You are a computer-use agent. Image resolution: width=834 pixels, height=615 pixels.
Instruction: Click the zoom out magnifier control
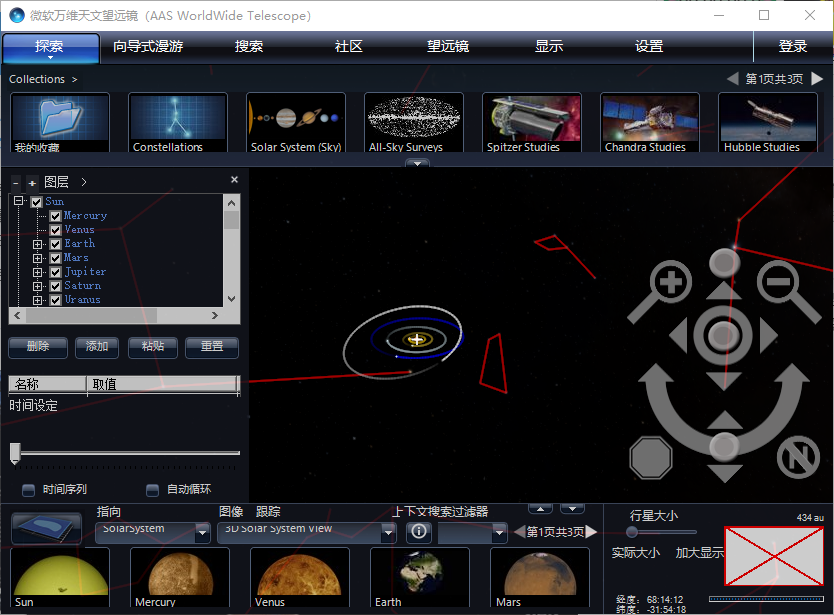[x=787, y=290]
